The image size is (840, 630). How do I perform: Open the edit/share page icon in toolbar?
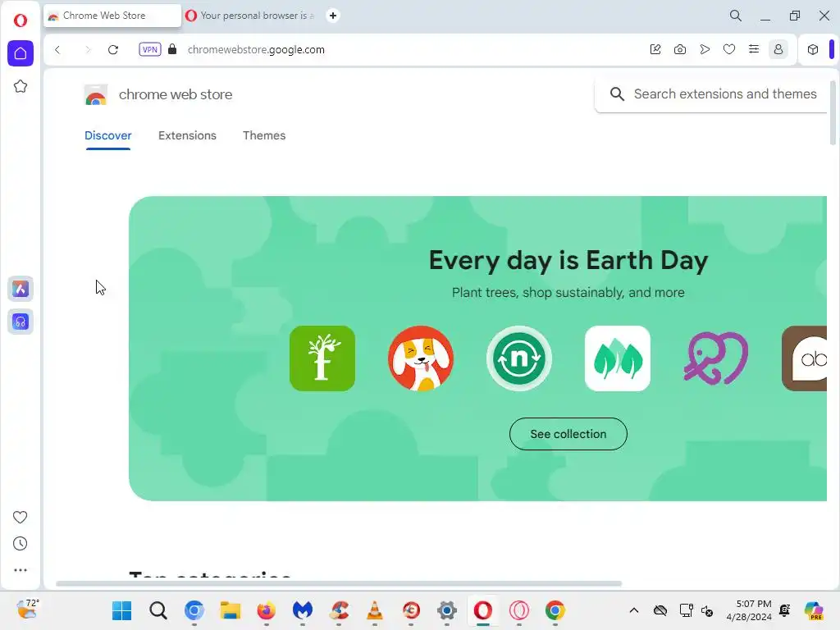[655, 49]
